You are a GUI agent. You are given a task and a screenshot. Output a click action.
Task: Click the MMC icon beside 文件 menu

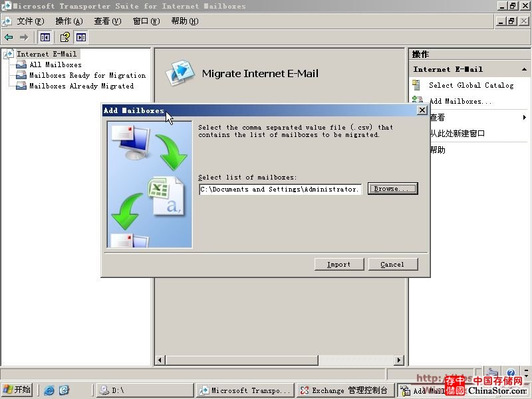coord(7,21)
